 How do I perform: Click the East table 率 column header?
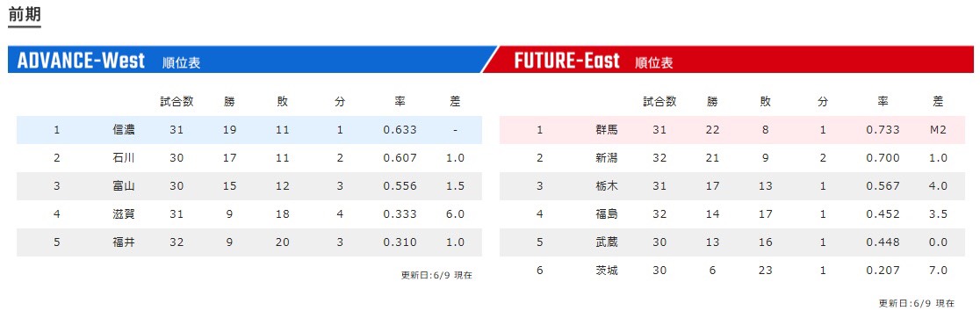[883, 102]
